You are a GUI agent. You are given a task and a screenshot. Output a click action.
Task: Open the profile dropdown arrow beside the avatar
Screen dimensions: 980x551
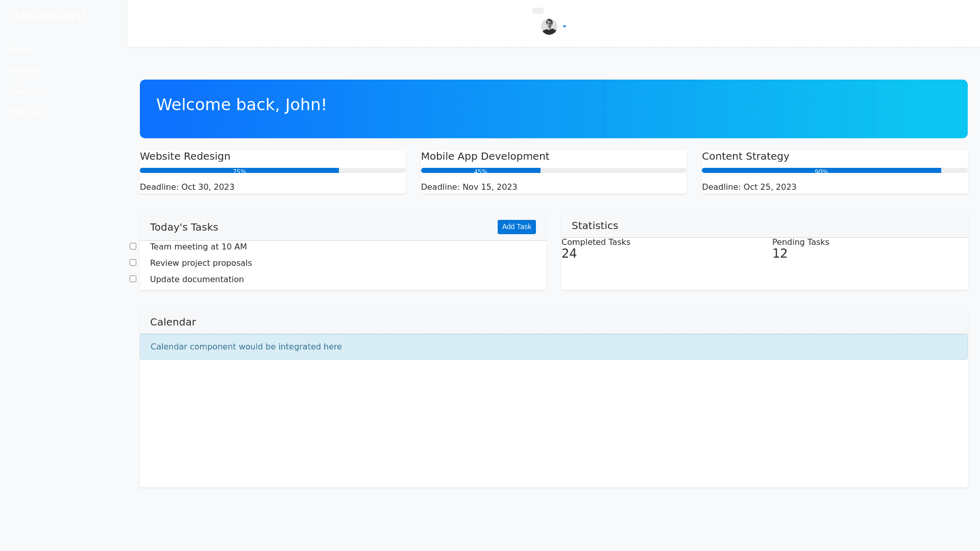(564, 27)
